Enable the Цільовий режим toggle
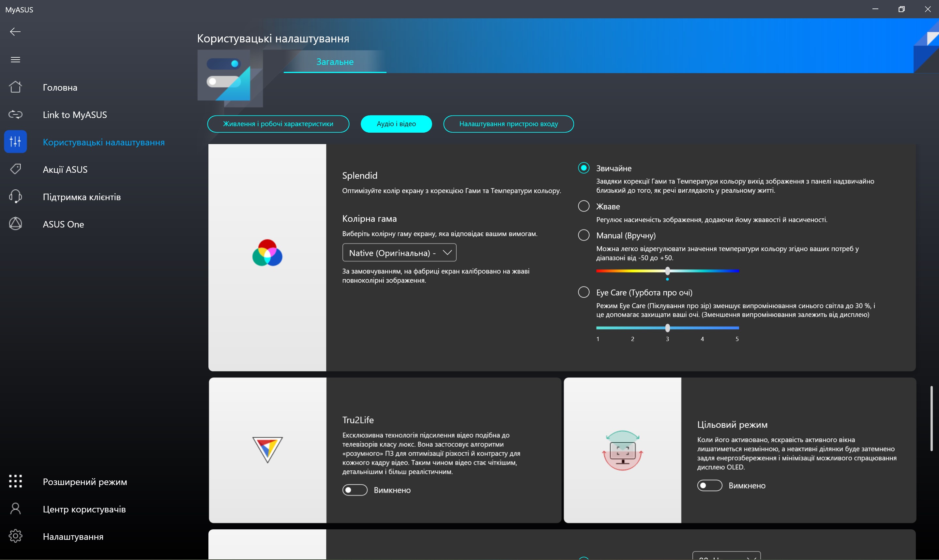 pos(709,485)
